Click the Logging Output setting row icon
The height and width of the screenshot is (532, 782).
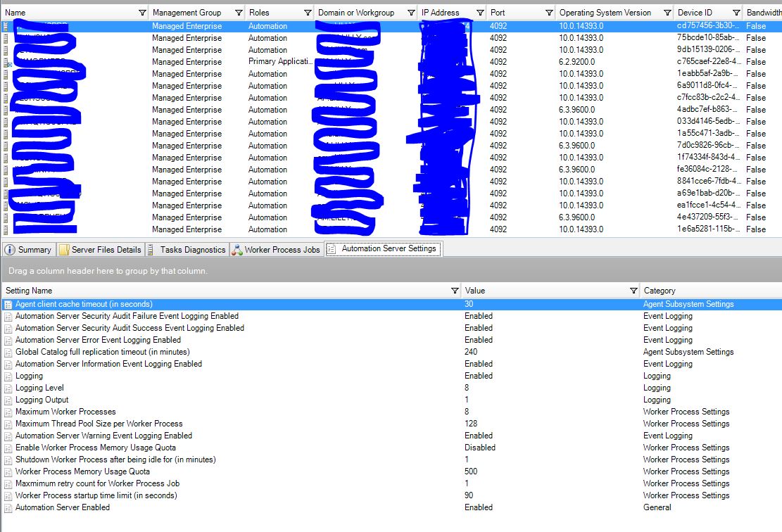[8, 400]
